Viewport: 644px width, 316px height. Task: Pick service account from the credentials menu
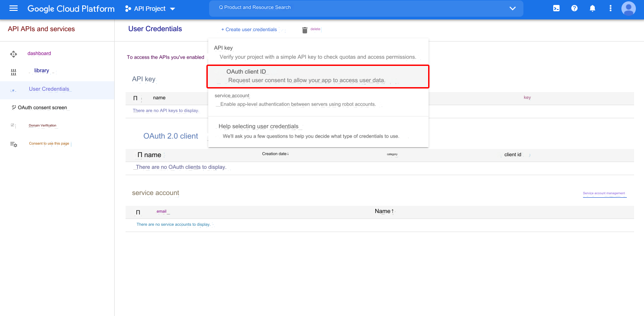click(x=318, y=100)
